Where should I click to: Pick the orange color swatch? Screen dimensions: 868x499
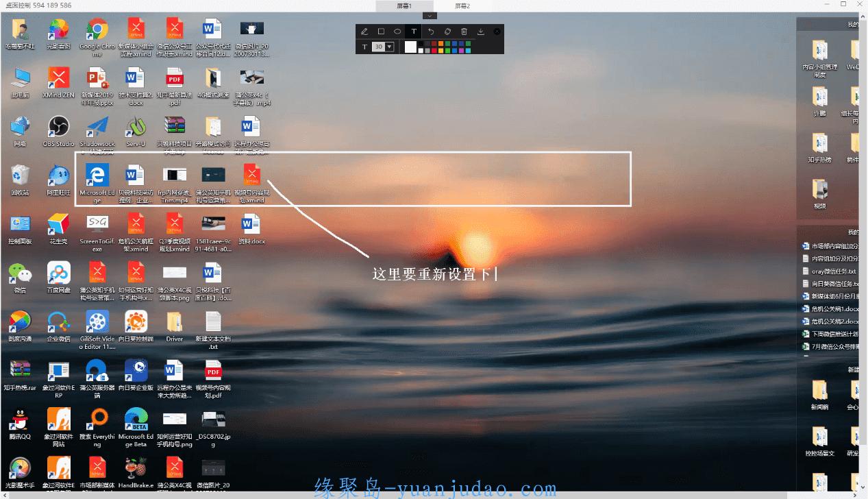441,44
